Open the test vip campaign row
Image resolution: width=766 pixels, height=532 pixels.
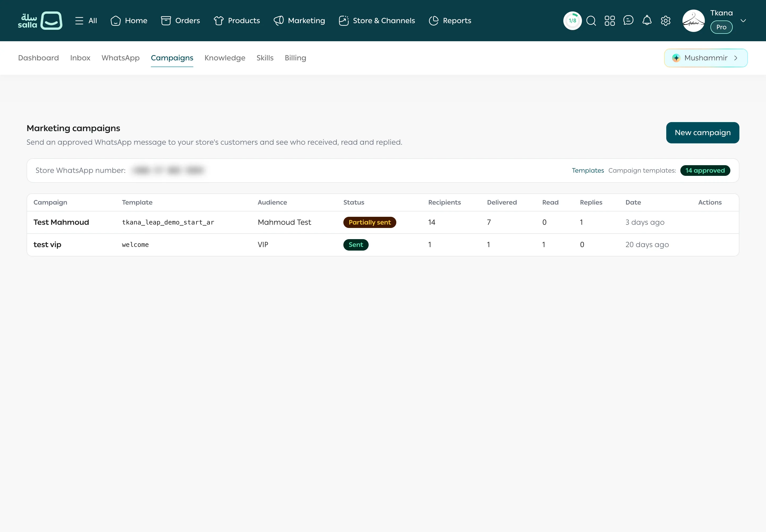(383, 245)
